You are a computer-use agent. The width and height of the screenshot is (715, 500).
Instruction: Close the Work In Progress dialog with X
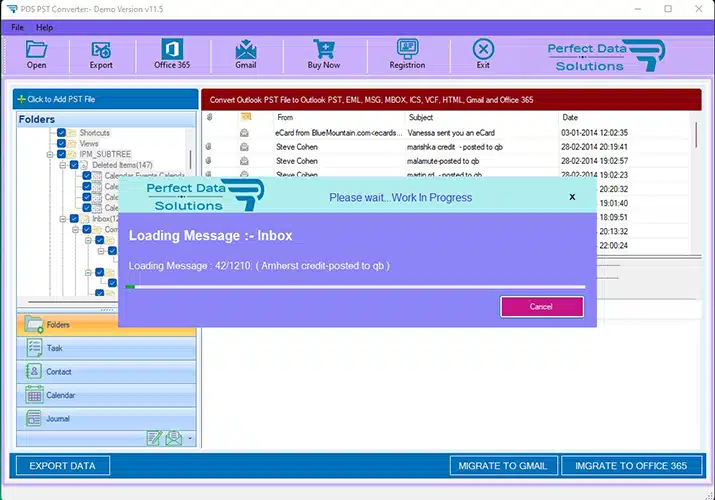[572, 197]
